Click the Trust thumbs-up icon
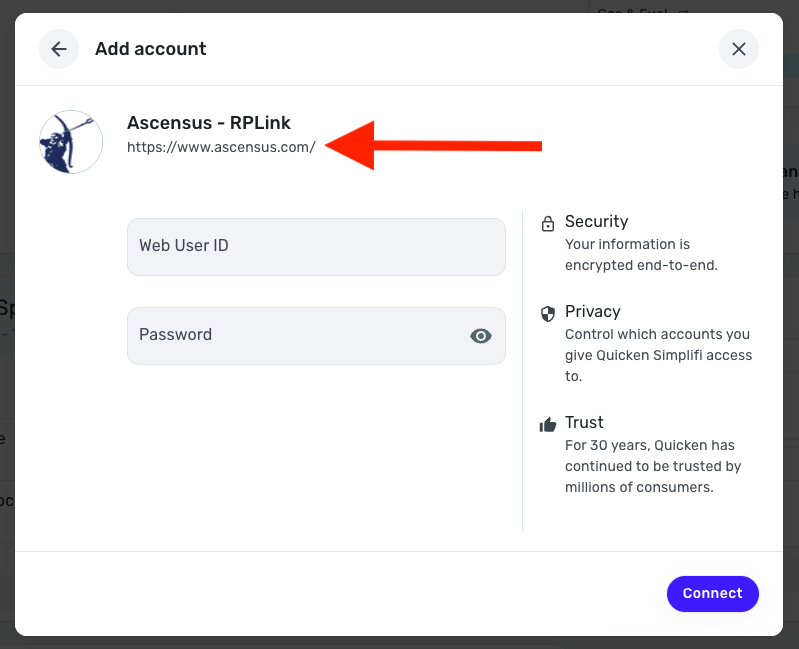The image size is (799, 649). point(548,424)
